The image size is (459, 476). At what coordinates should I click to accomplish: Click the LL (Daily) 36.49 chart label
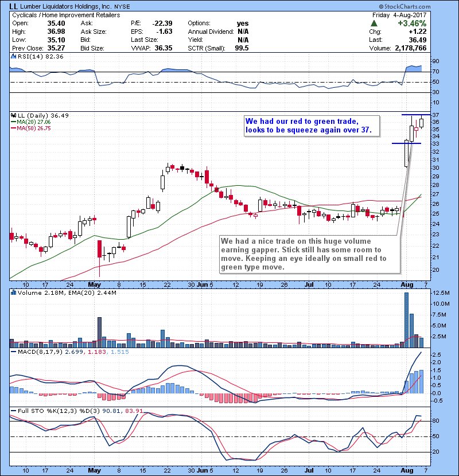(x=43, y=115)
